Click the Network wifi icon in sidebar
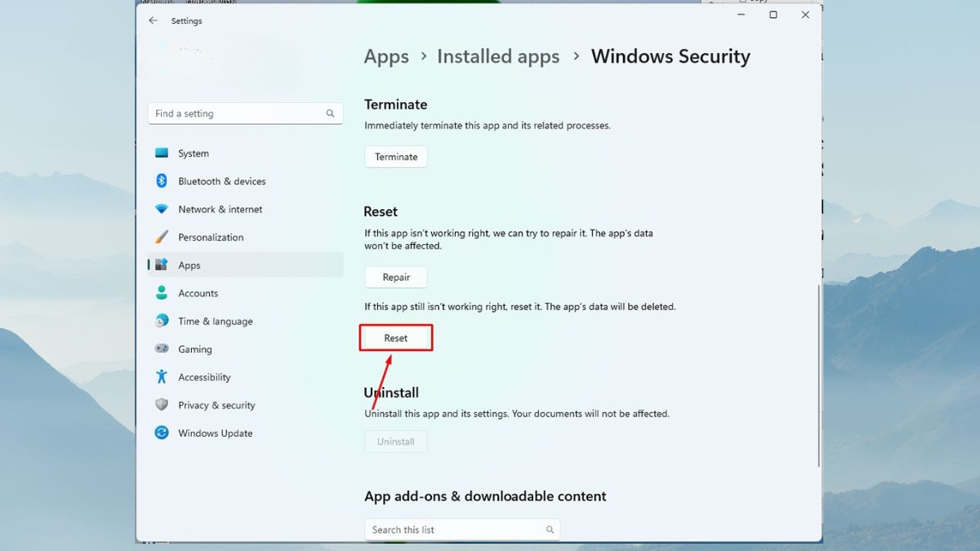The image size is (980, 551). tap(162, 209)
